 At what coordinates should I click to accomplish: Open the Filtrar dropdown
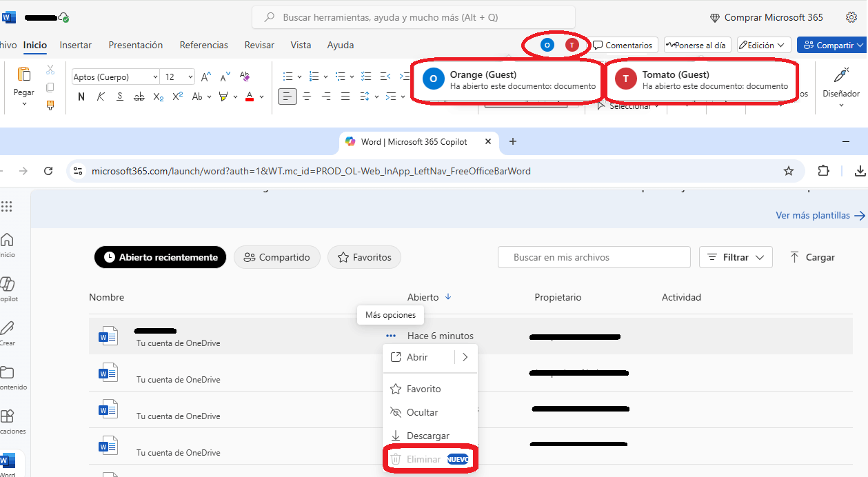pos(736,257)
